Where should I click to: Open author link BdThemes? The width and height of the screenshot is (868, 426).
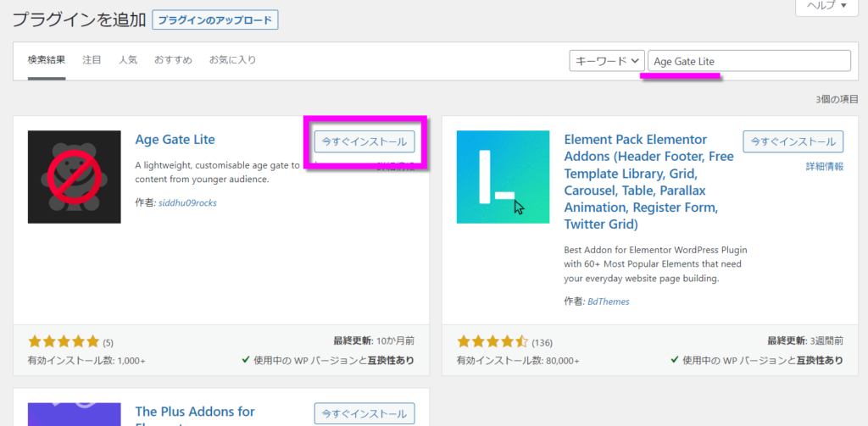click(x=609, y=302)
